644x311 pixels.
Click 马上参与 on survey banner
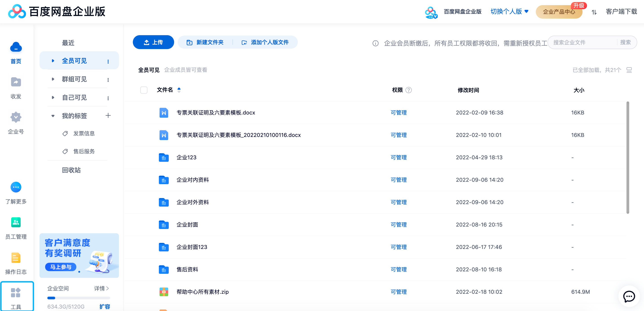click(x=61, y=267)
